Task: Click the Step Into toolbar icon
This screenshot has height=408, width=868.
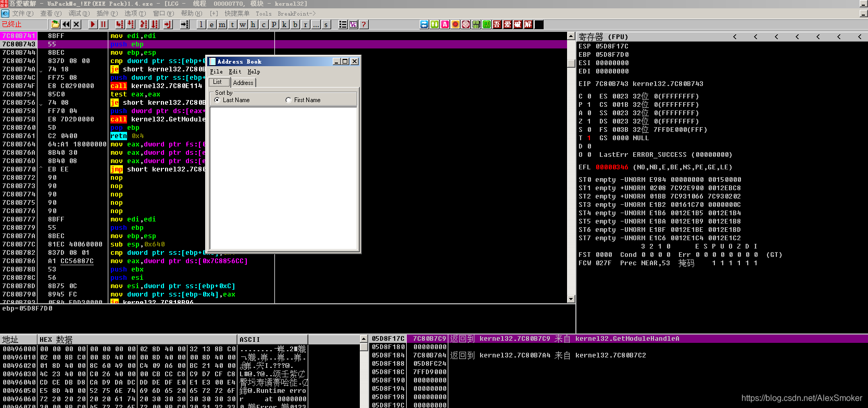Action: click(x=120, y=24)
